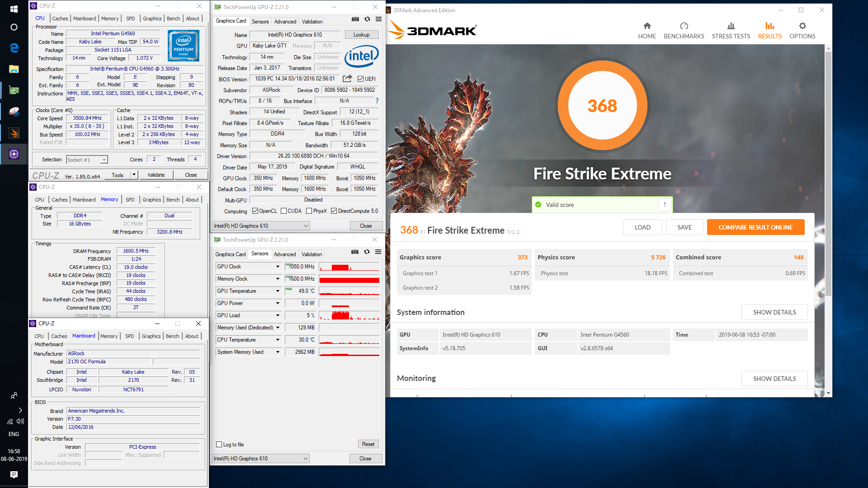Screen dimensions: 868x488
Task: Click the GPU Clock sensor graph
Action: (349, 267)
